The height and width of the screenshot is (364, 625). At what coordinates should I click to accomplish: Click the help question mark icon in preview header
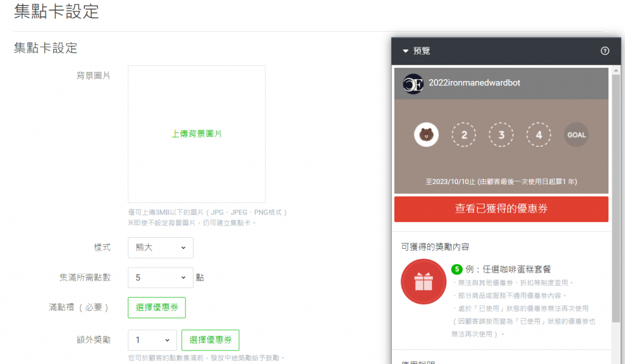click(605, 51)
